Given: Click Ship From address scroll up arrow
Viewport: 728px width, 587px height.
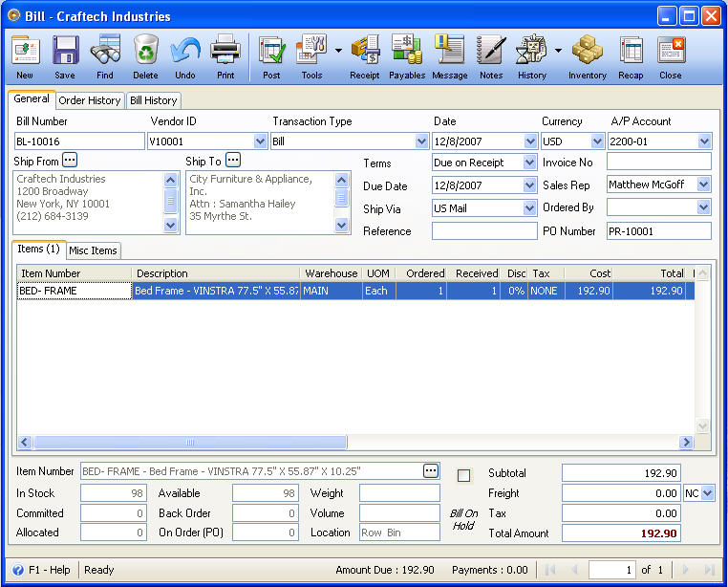Looking at the screenshot, I should point(171,180).
